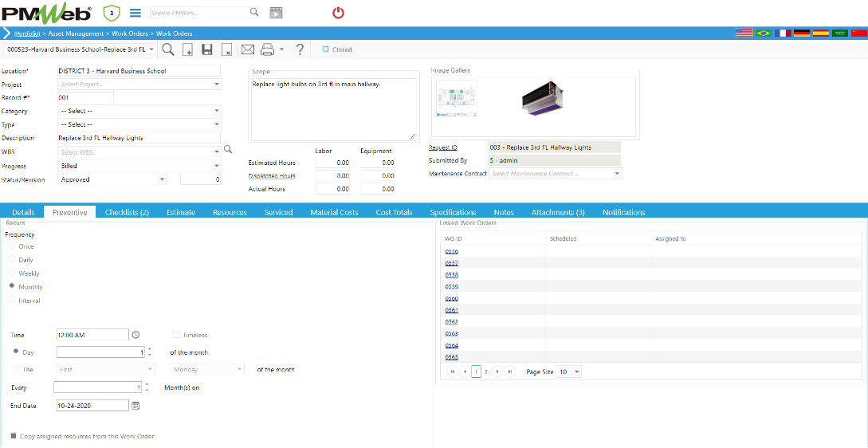This screenshot has width=868, height=448.
Task: Open the time picker clock icon
Action: [136, 335]
